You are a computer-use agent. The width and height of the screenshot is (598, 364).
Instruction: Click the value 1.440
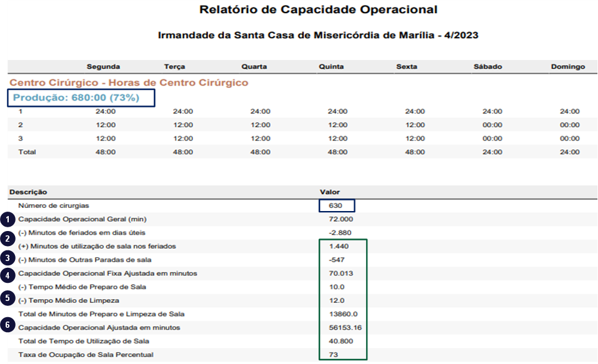339,246
